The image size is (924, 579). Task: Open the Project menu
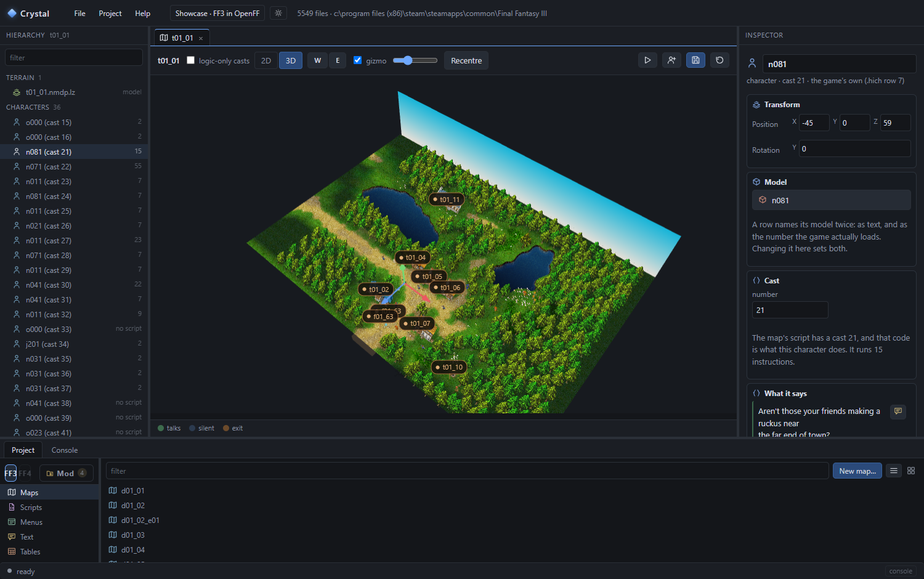(110, 13)
